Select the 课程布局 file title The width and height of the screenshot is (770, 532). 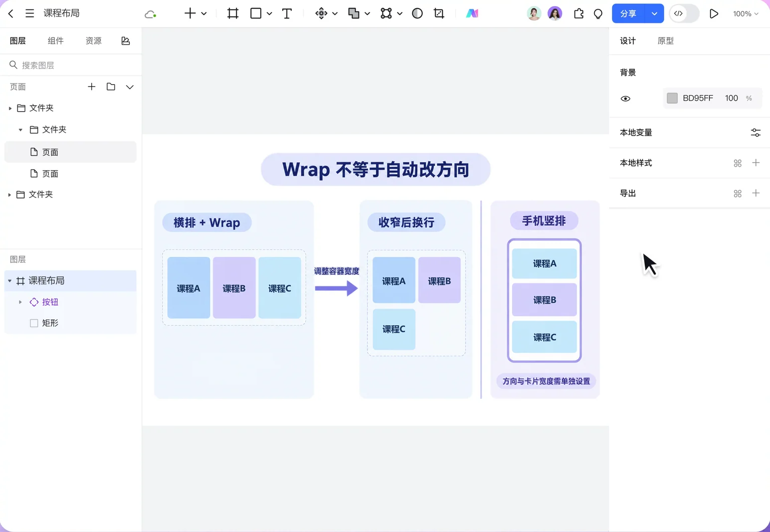[62, 14]
